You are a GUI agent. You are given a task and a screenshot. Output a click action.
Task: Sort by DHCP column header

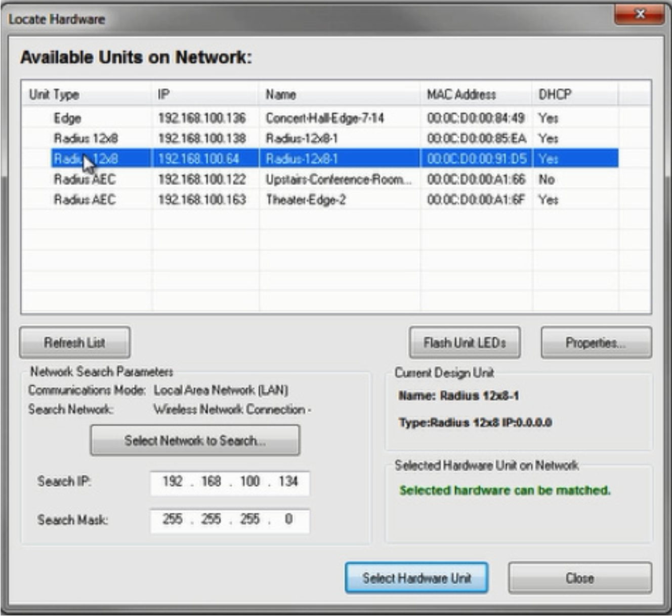574,95
